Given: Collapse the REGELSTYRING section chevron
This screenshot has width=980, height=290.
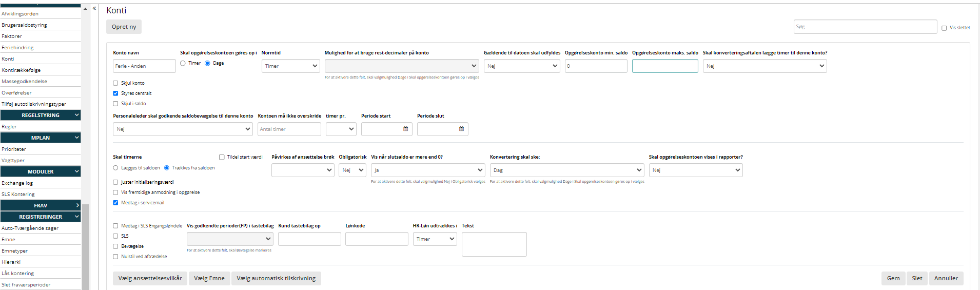Looking at the screenshot, I should (x=76, y=115).
